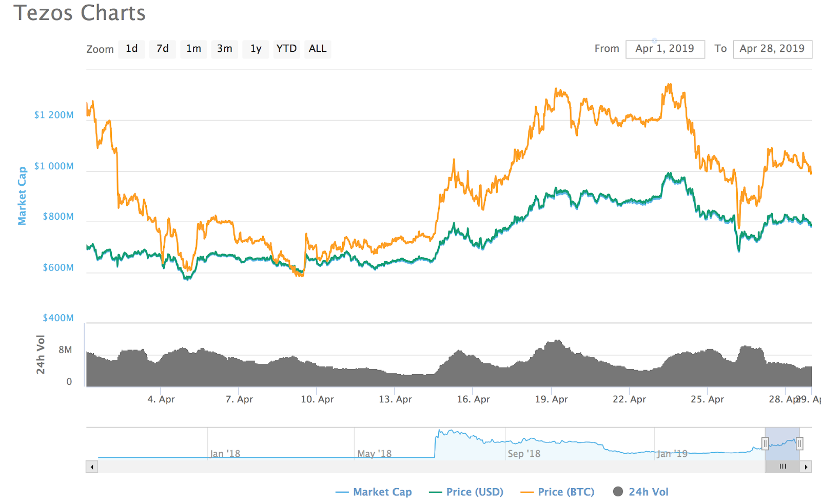Click the navigator right range handle

tap(799, 443)
